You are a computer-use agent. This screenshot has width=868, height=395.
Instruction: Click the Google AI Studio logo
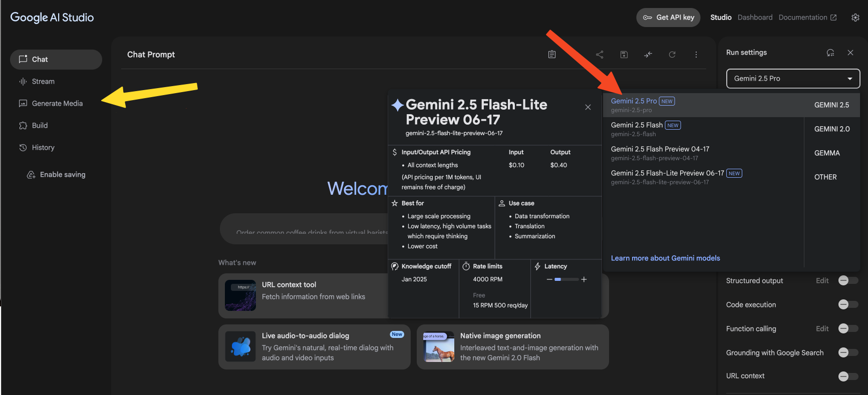52,18
